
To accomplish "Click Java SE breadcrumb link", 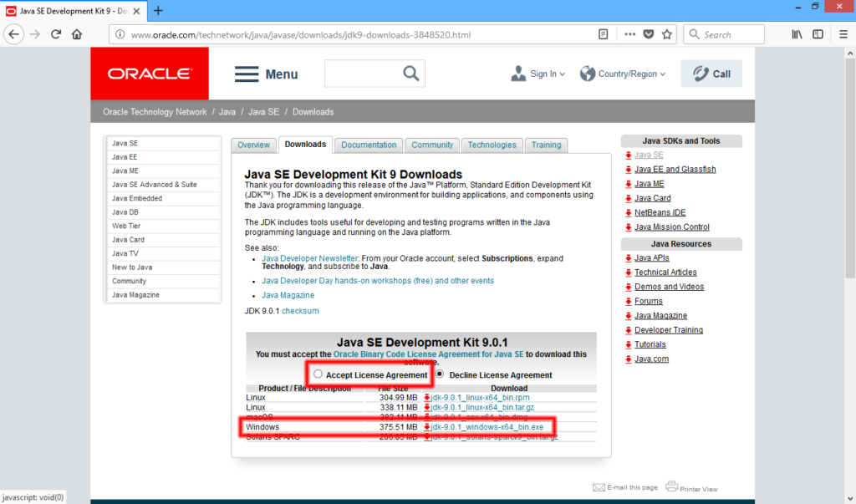I will click(x=263, y=112).
